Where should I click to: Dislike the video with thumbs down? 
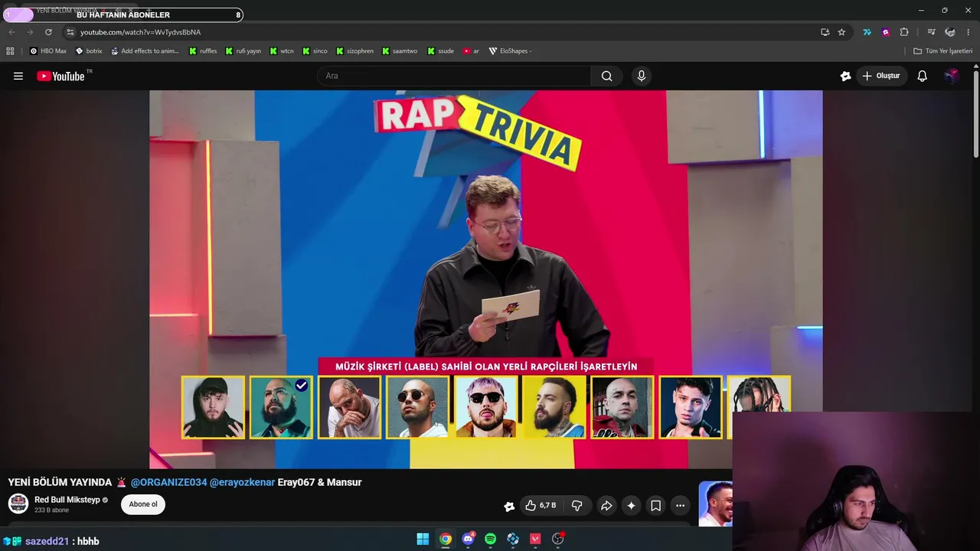click(577, 505)
